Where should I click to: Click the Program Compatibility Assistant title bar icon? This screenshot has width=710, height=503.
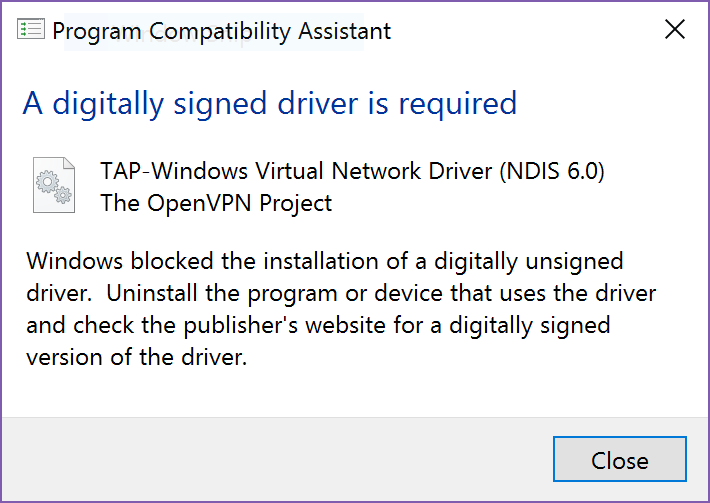tap(31, 30)
